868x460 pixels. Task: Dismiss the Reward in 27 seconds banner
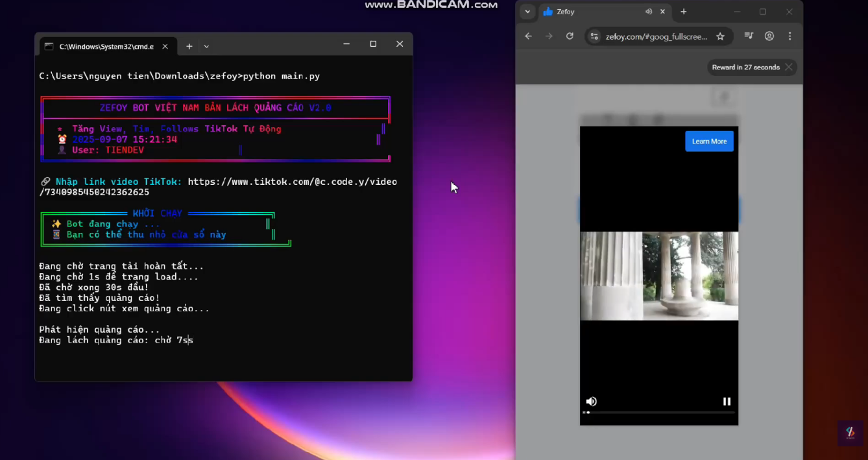coord(788,67)
